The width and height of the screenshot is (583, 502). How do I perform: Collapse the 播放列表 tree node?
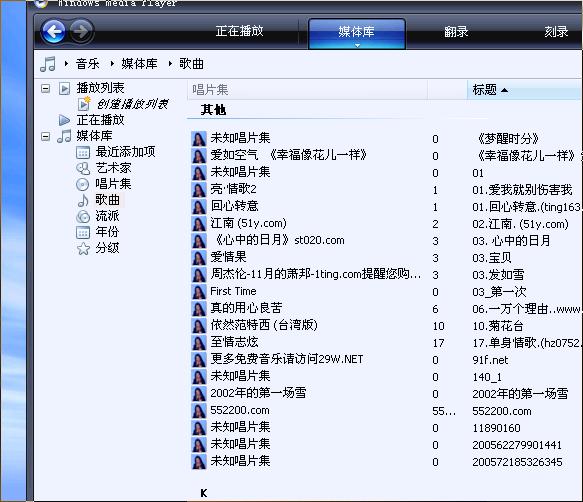[x=45, y=89]
